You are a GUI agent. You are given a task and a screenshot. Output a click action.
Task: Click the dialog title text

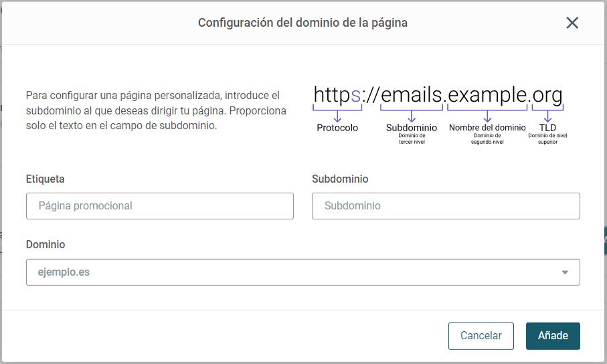[x=302, y=23]
